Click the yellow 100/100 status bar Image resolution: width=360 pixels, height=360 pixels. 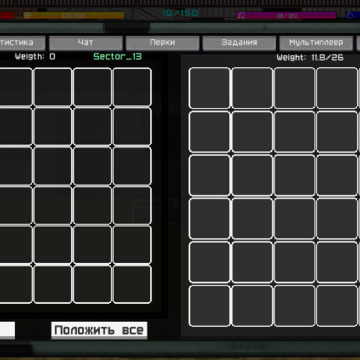[x=74, y=16]
